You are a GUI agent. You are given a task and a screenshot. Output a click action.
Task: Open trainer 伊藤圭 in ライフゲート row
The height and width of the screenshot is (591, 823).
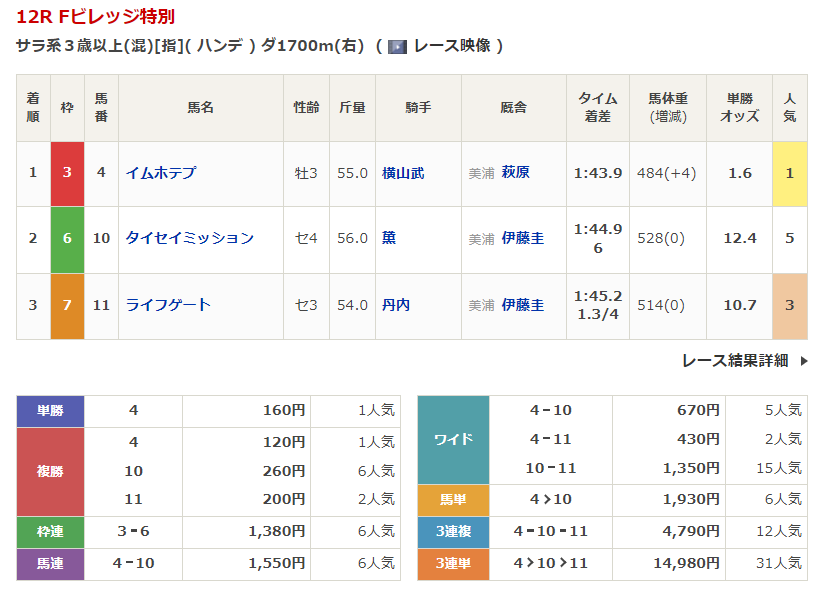pos(523,305)
